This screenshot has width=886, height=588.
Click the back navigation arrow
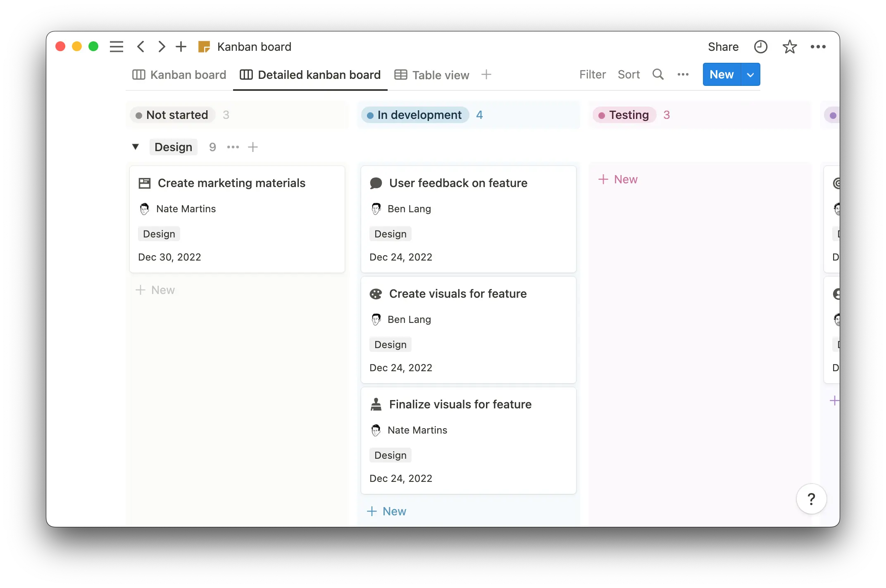141,47
